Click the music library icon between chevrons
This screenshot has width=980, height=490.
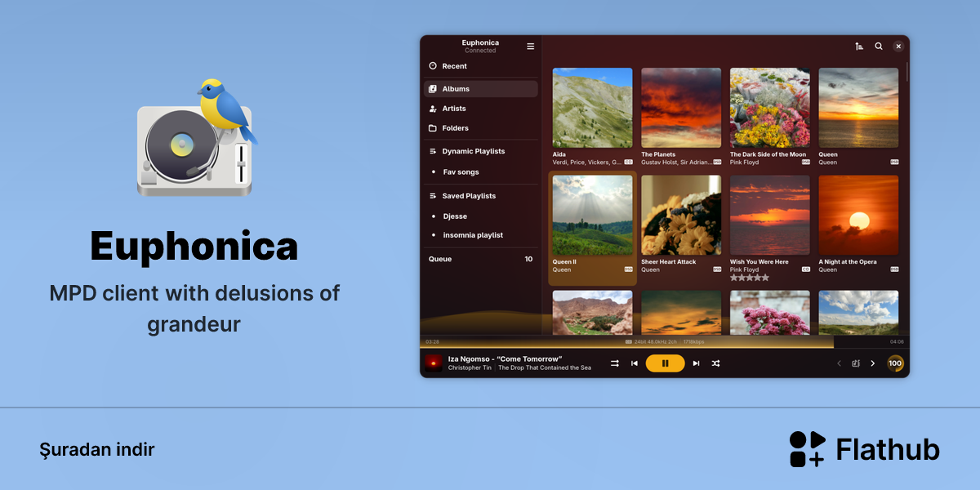(x=856, y=363)
